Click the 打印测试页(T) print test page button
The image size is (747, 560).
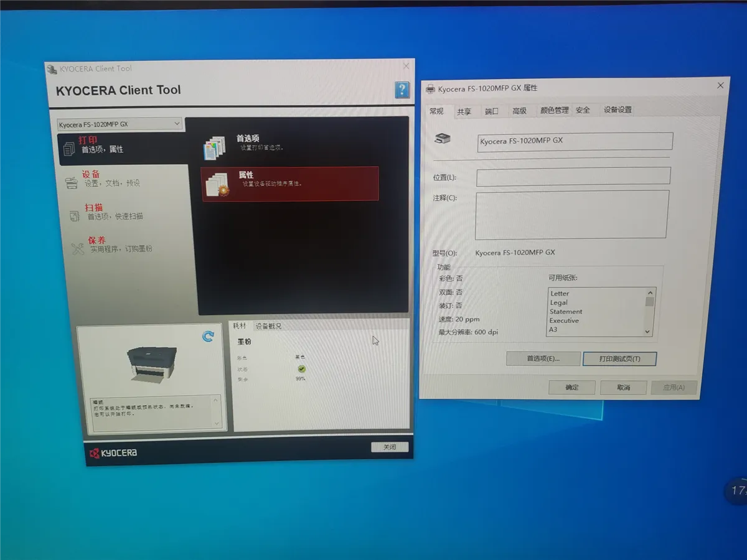coord(619,358)
